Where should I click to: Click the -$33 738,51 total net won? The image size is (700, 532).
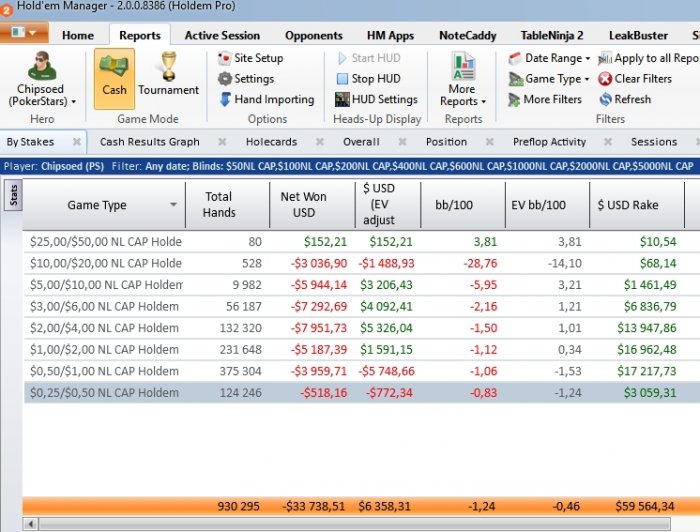(x=313, y=507)
